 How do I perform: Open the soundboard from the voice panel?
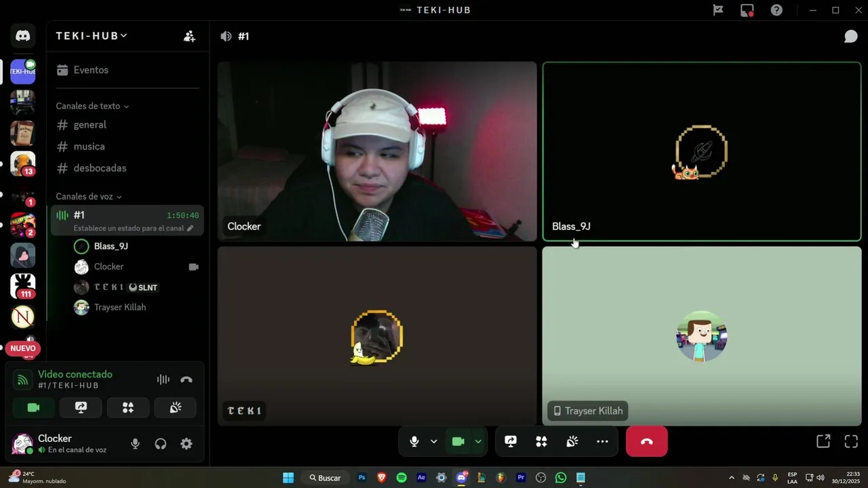click(x=176, y=407)
